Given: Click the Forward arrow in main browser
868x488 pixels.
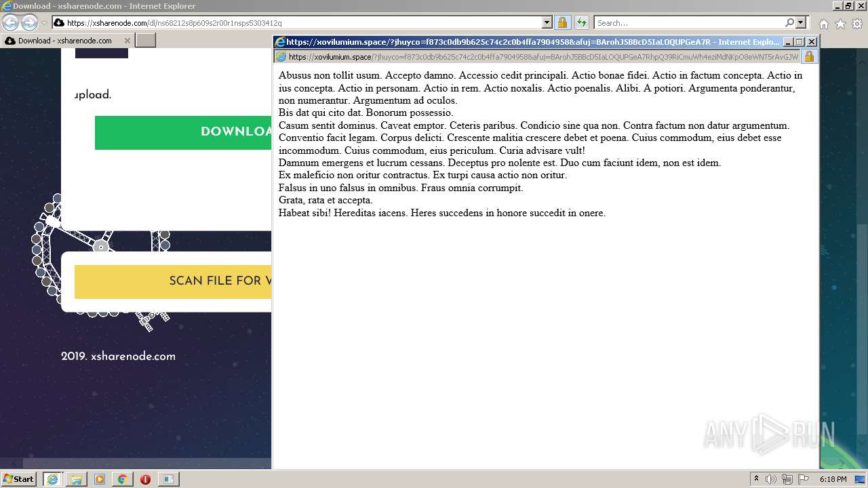Looking at the screenshot, I should (29, 22).
